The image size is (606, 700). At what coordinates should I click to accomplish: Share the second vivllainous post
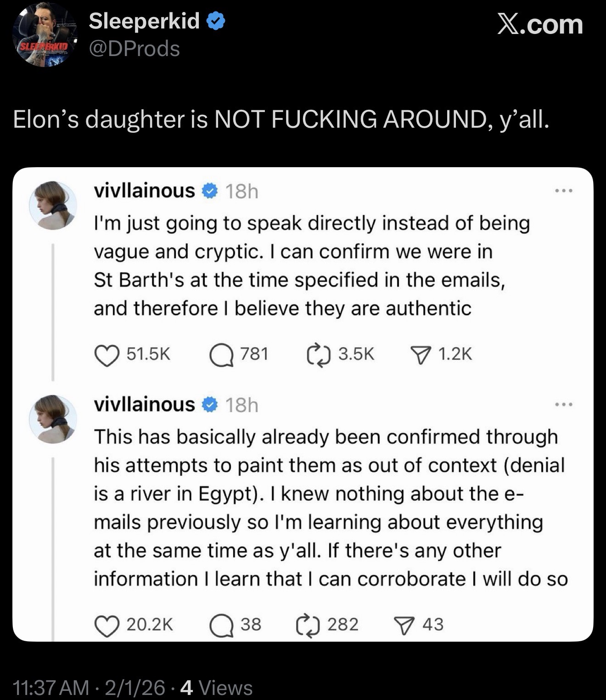[x=404, y=626]
